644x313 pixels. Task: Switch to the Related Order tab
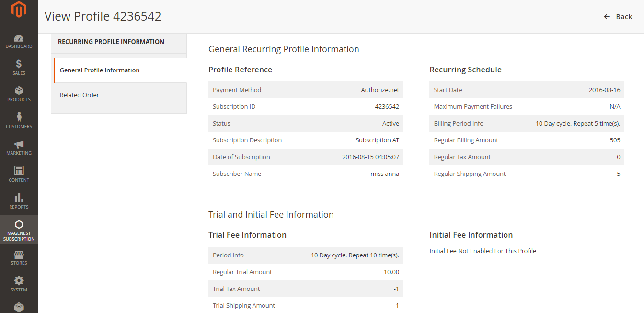(x=80, y=95)
